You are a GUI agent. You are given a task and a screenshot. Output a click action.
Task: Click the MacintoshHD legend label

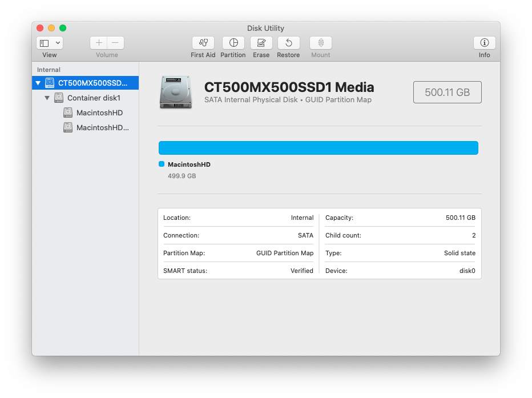(x=189, y=164)
